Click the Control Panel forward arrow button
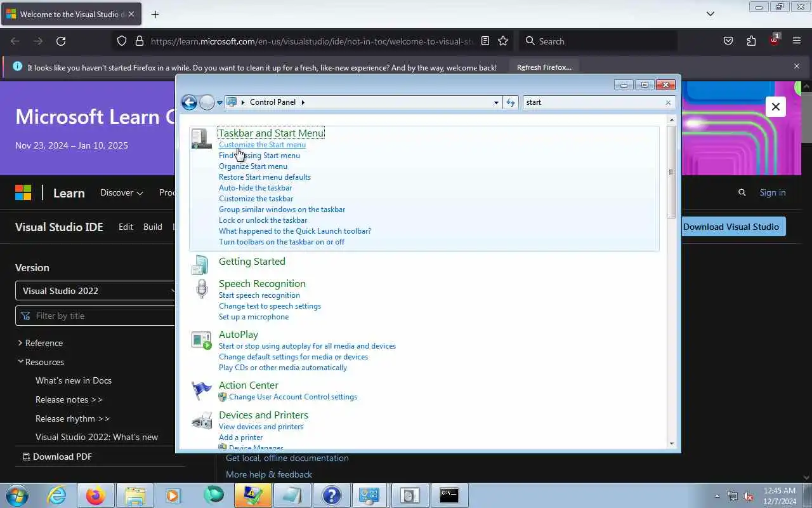 point(207,102)
